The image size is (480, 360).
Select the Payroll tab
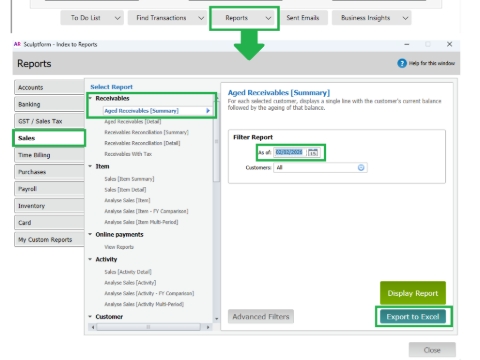(49, 189)
